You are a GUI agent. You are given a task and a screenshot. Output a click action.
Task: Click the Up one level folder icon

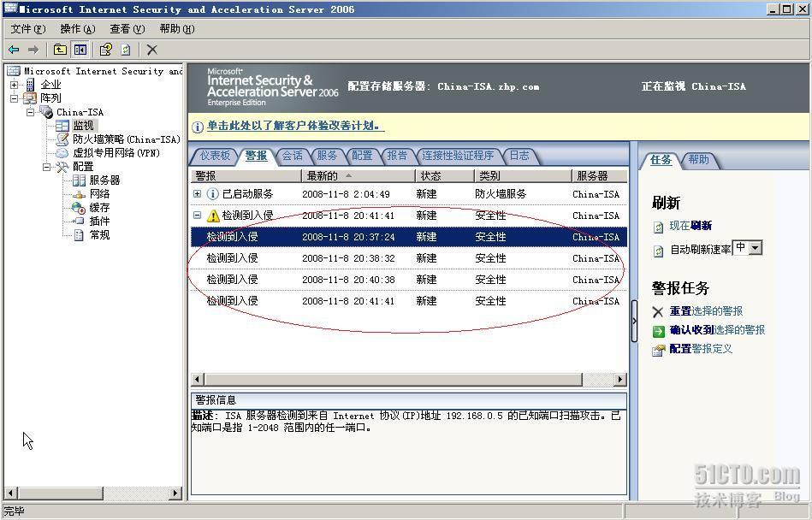tap(60, 50)
